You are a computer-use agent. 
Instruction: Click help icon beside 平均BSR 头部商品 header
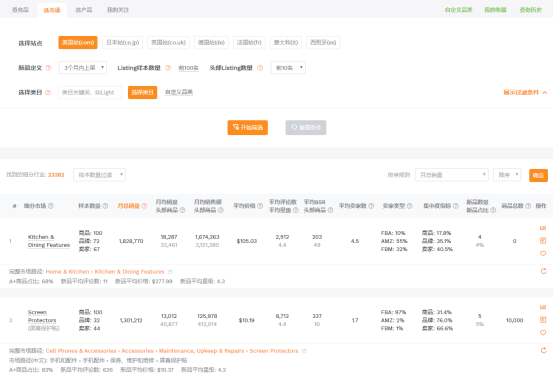coord(330,210)
